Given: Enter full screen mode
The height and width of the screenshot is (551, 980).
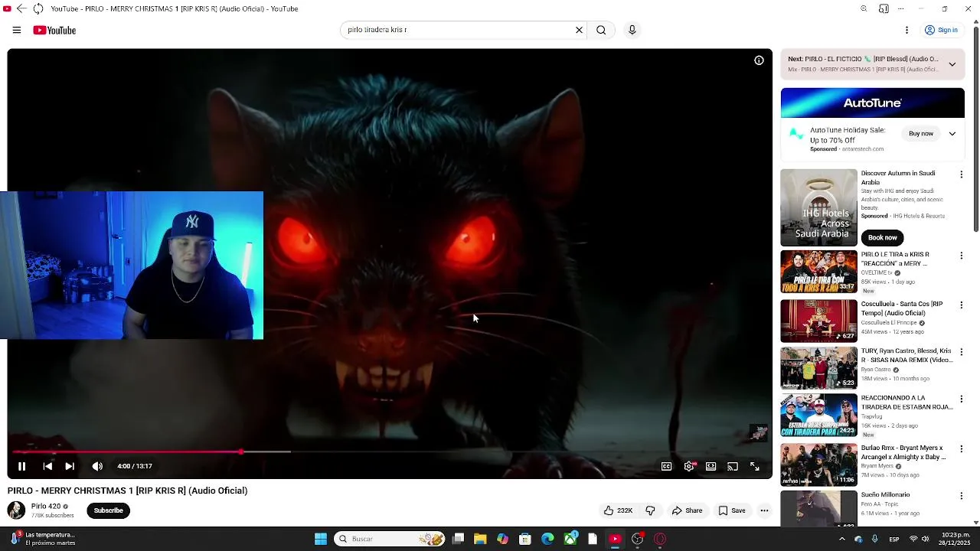Looking at the screenshot, I should (x=755, y=466).
